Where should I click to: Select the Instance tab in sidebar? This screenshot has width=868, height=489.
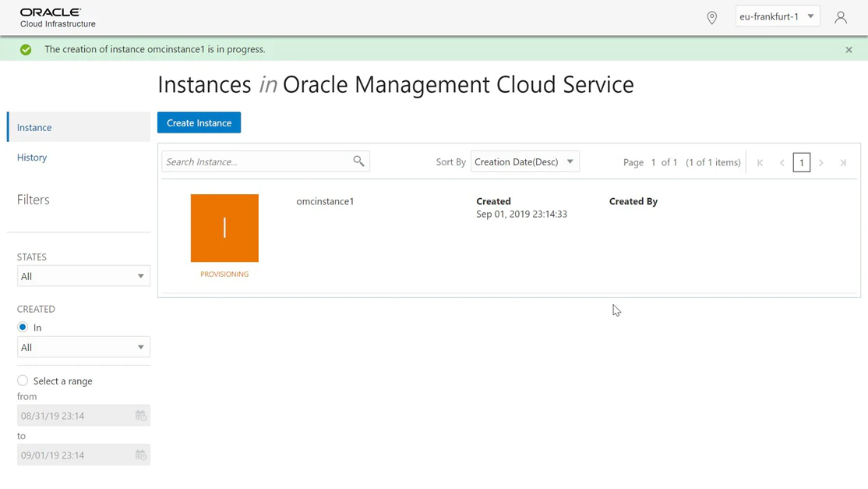click(x=79, y=127)
